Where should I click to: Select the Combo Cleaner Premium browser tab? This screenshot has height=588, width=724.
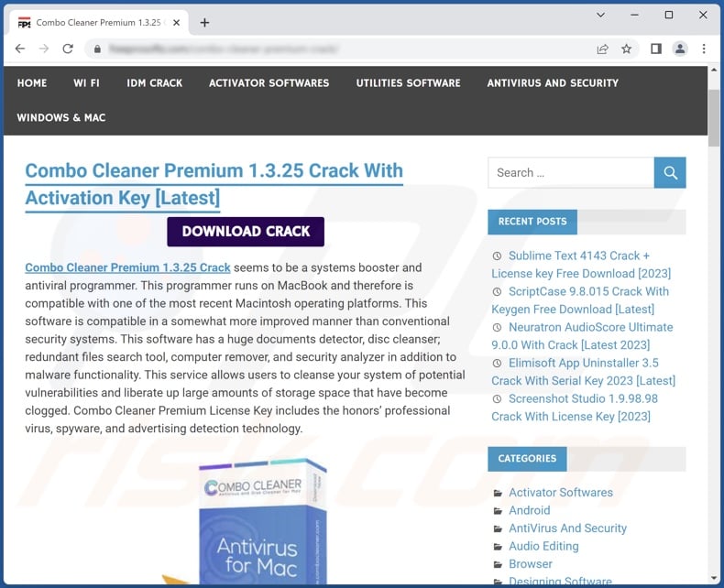[x=98, y=23]
